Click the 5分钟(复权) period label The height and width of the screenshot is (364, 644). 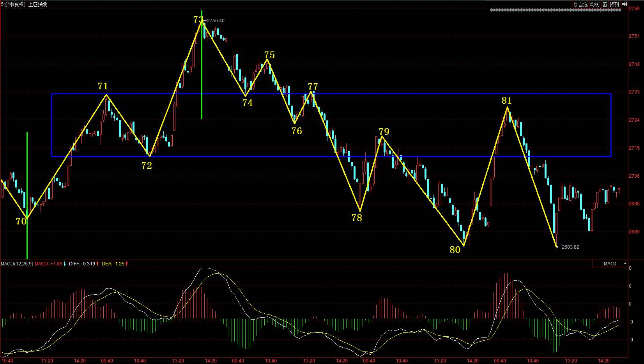point(13,4)
